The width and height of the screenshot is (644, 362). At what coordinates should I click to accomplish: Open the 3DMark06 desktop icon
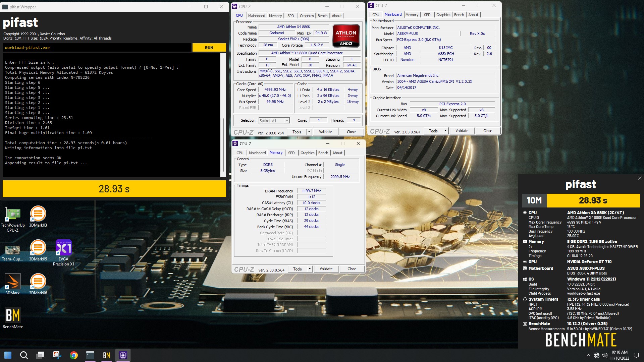[x=38, y=284]
